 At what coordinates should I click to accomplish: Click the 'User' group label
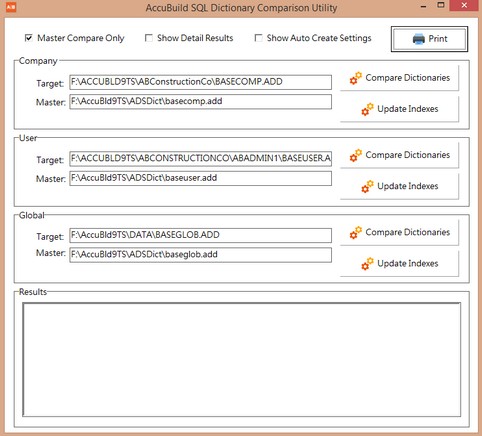28,138
